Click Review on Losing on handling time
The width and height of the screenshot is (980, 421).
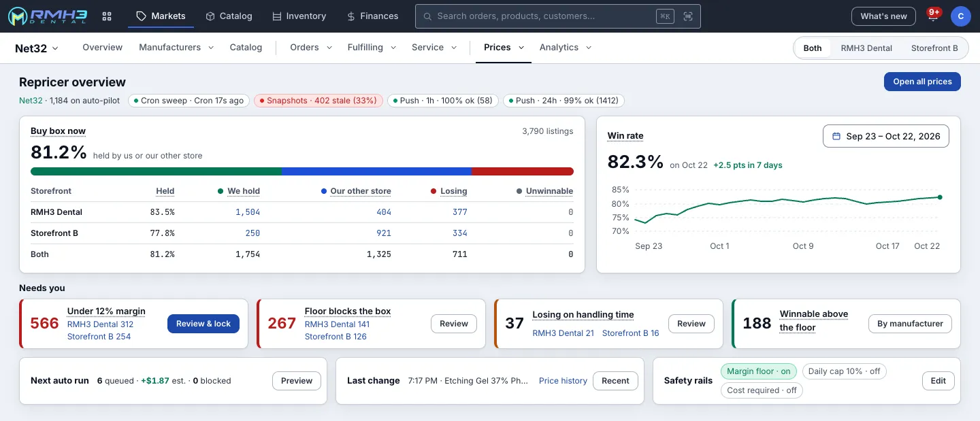click(691, 324)
